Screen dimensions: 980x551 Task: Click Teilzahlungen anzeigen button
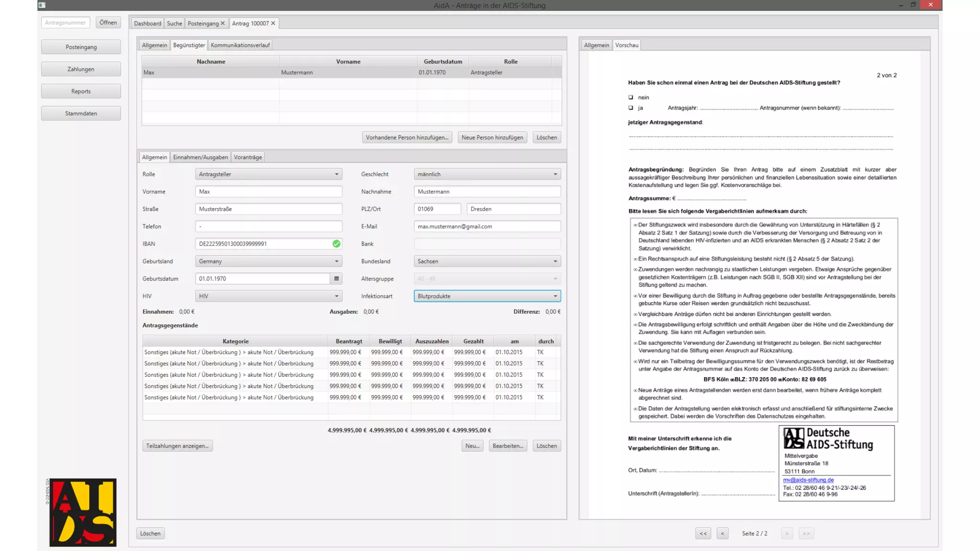coord(178,446)
